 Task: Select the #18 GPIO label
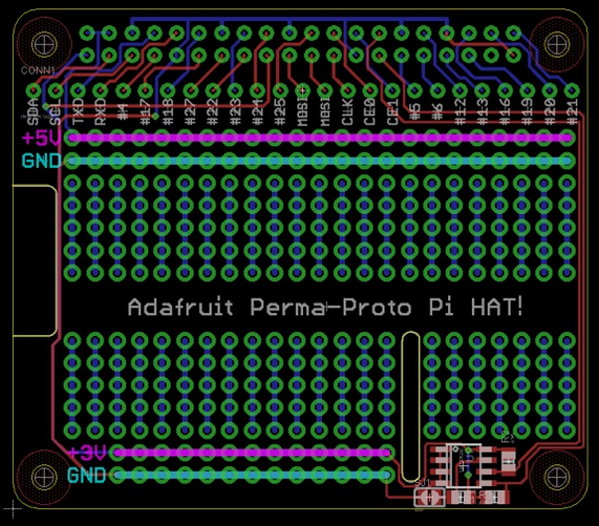click(x=168, y=112)
